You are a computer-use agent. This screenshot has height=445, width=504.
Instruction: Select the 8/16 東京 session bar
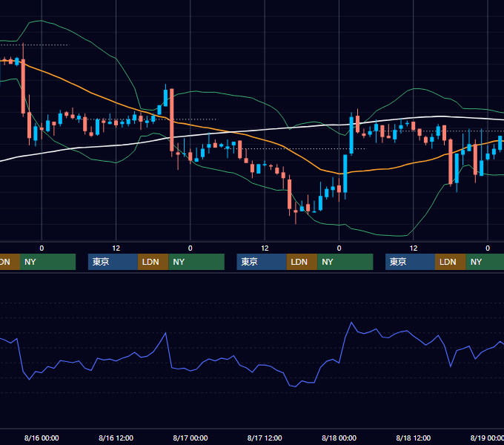point(113,262)
